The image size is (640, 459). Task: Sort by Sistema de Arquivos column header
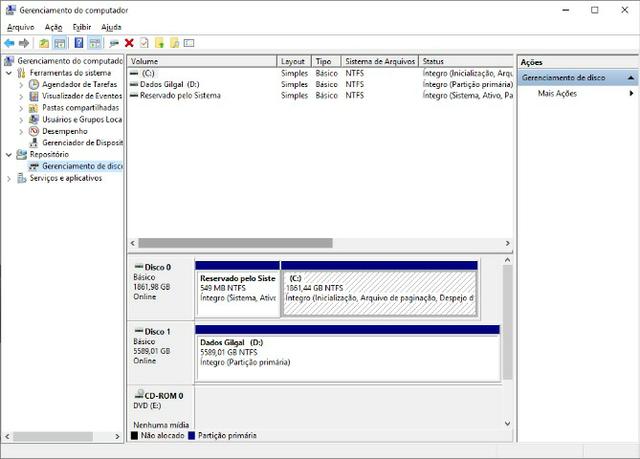click(380, 61)
